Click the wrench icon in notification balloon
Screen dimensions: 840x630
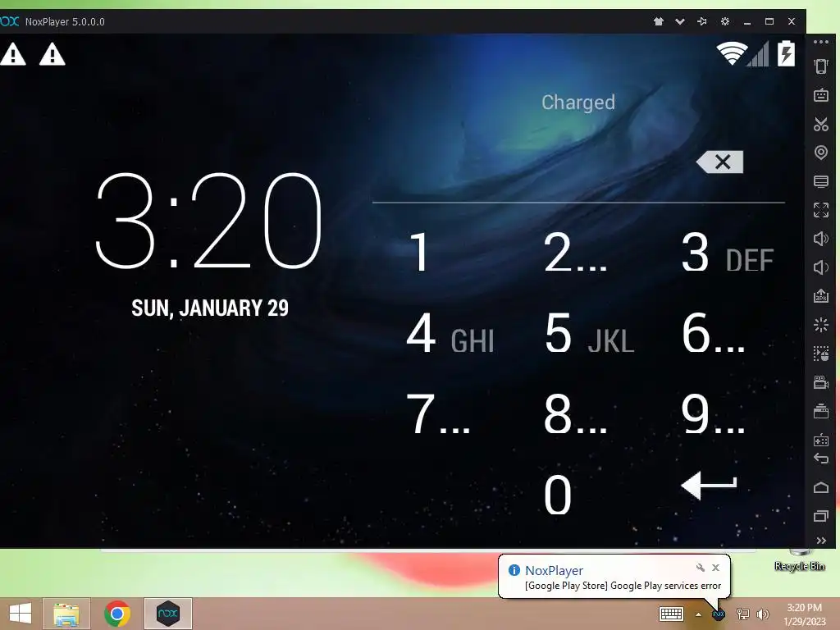[x=701, y=568]
